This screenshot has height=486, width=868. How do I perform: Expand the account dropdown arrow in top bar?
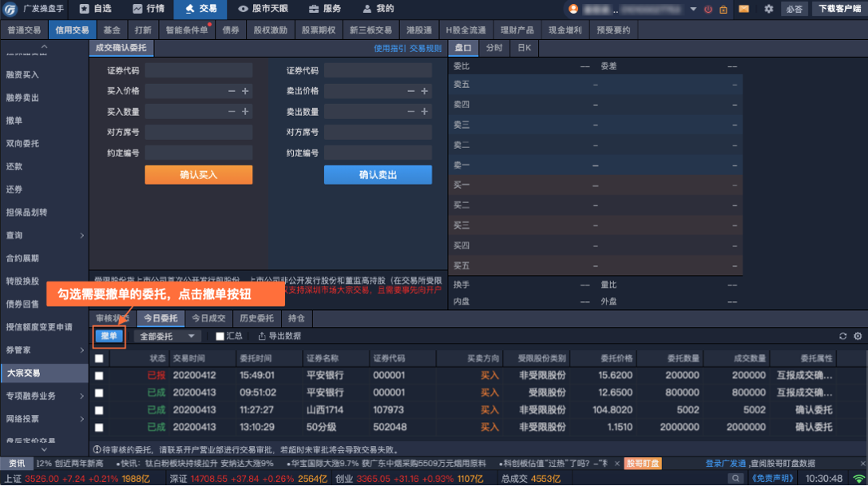click(x=693, y=10)
